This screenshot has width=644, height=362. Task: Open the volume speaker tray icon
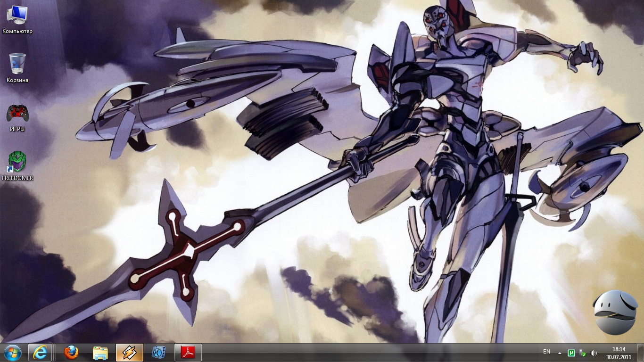(x=594, y=353)
